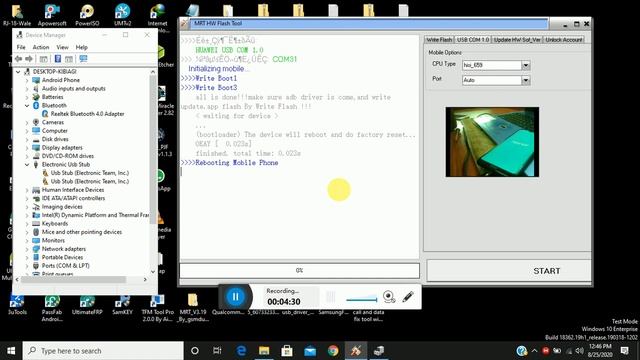This screenshot has width=640, height=360.
Task: Open Port dropdown
Action: 526,80
